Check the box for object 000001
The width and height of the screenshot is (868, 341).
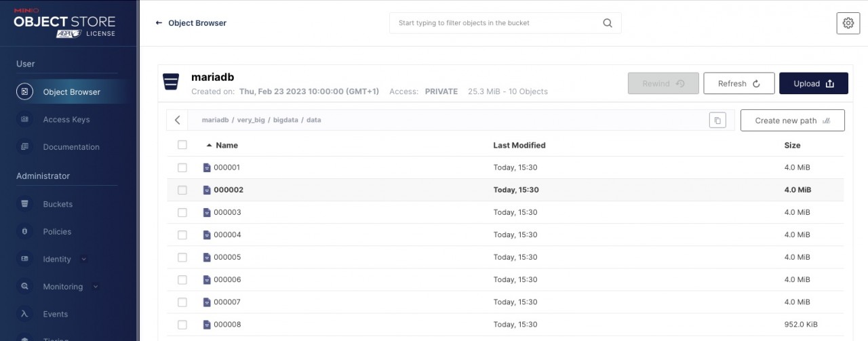click(x=182, y=167)
